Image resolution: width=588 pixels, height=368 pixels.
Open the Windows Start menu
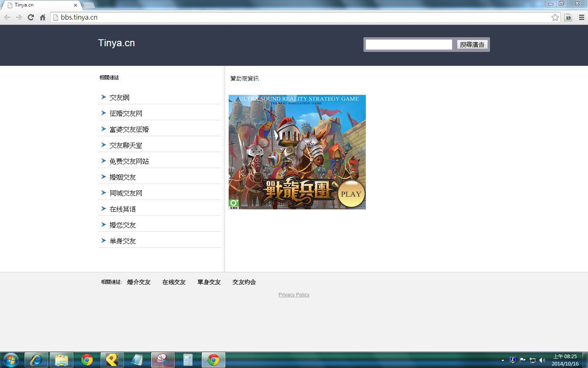pos(11,360)
